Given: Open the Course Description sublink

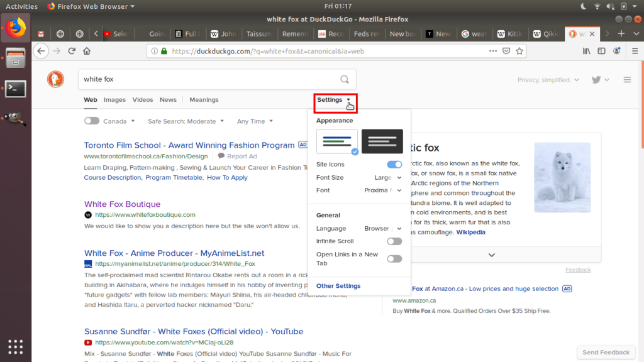Looking at the screenshot, I should [x=112, y=177].
